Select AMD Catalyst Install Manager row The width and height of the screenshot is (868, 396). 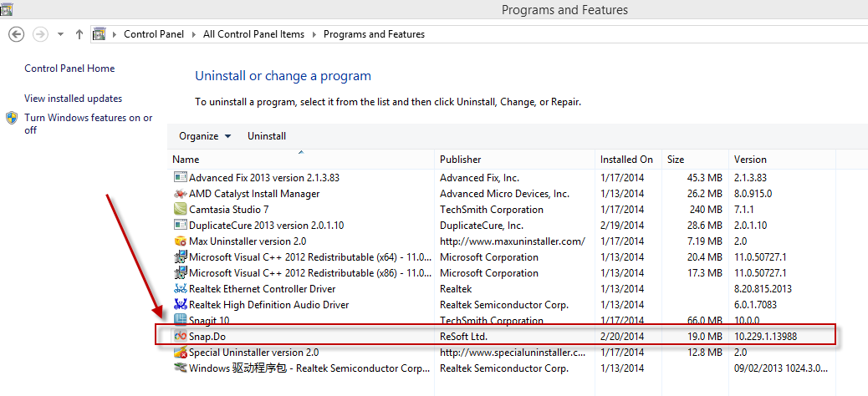254,194
